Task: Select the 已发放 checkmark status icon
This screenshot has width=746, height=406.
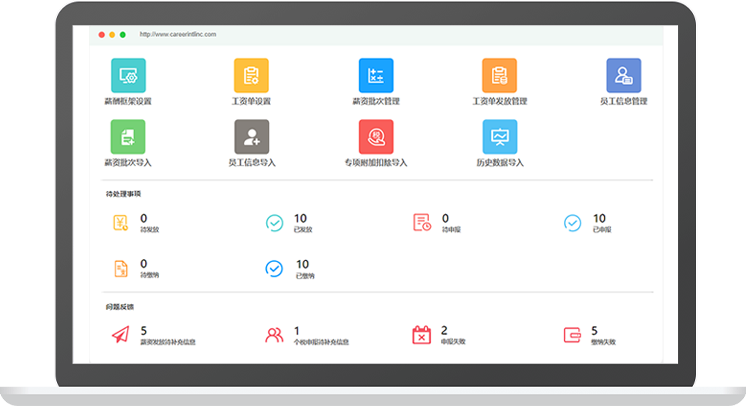Action: tap(274, 223)
